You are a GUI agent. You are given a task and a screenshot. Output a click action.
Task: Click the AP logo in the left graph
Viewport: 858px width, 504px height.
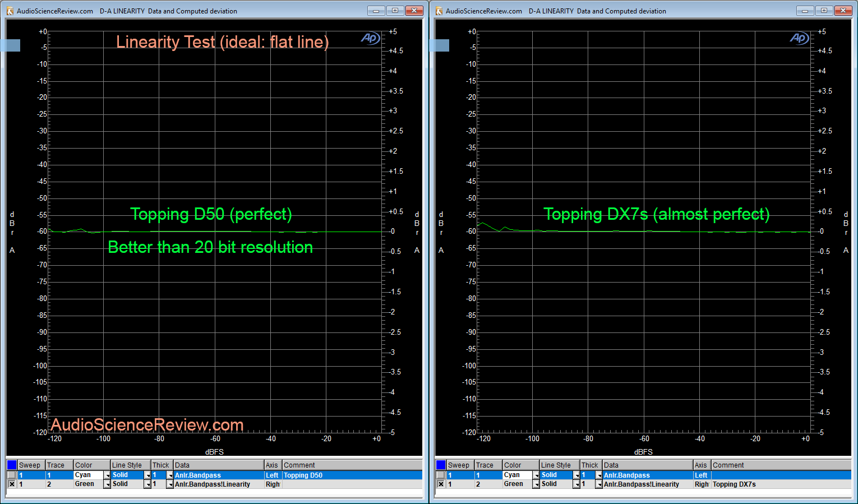pos(370,38)
